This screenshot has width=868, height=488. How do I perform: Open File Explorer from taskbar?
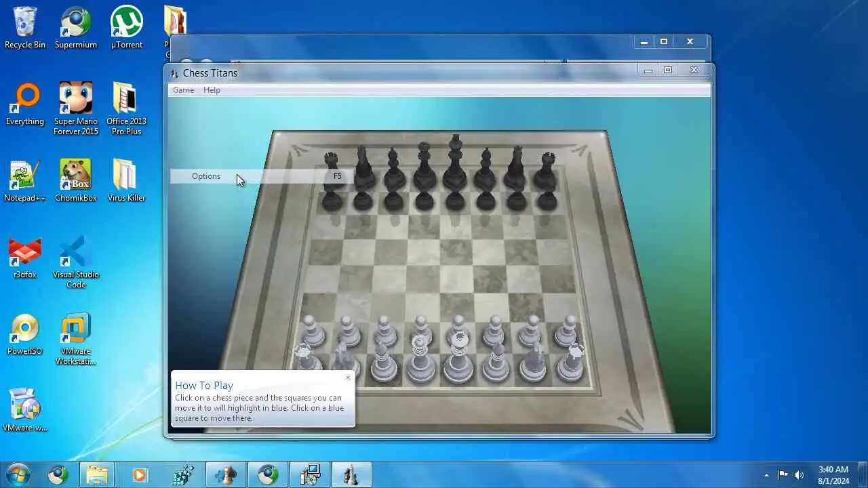coord(97,475)
